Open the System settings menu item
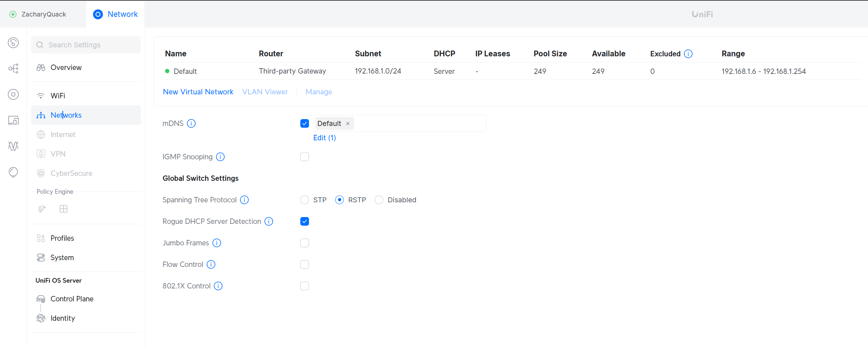This screenshot has height=348, width=868. pos(62,258)
